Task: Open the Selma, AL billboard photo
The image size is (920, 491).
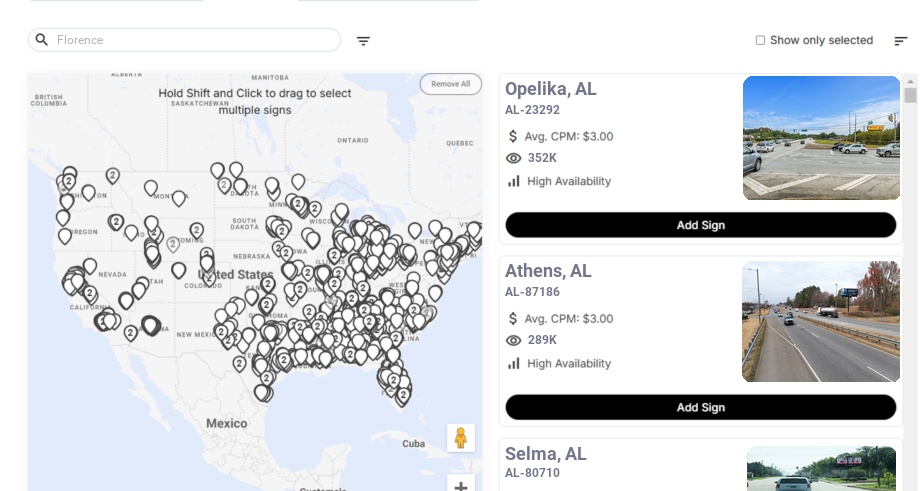Action: [x=821, y=468]
